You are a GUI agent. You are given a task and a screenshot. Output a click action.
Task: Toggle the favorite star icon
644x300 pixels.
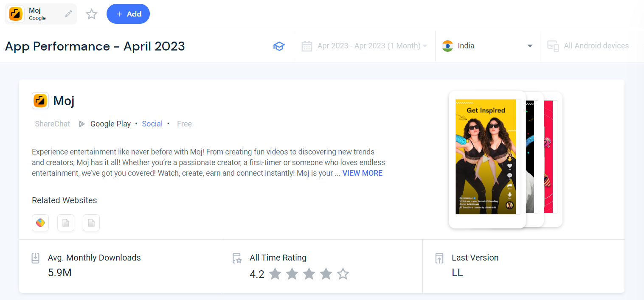pos(92,14)
